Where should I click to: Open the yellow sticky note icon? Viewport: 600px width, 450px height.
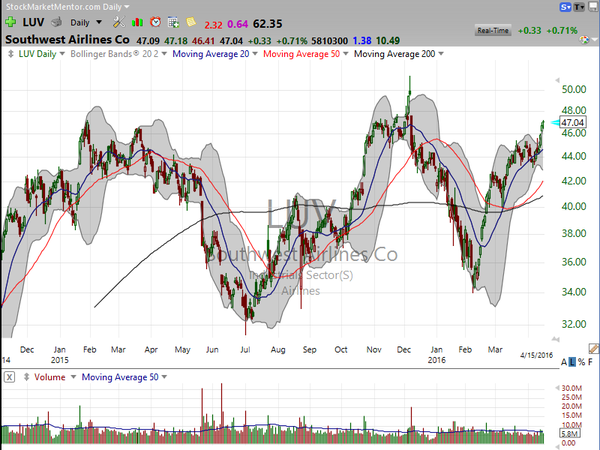point(191,22)
